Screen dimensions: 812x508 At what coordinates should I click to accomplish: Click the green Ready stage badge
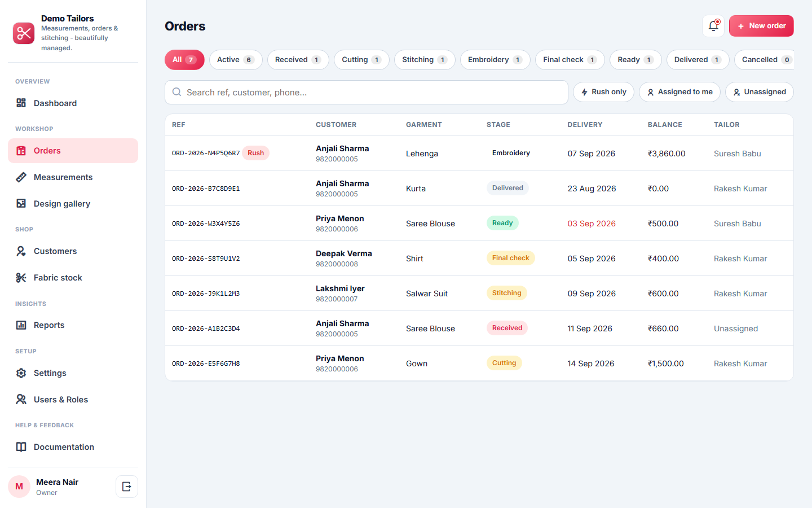502,223
